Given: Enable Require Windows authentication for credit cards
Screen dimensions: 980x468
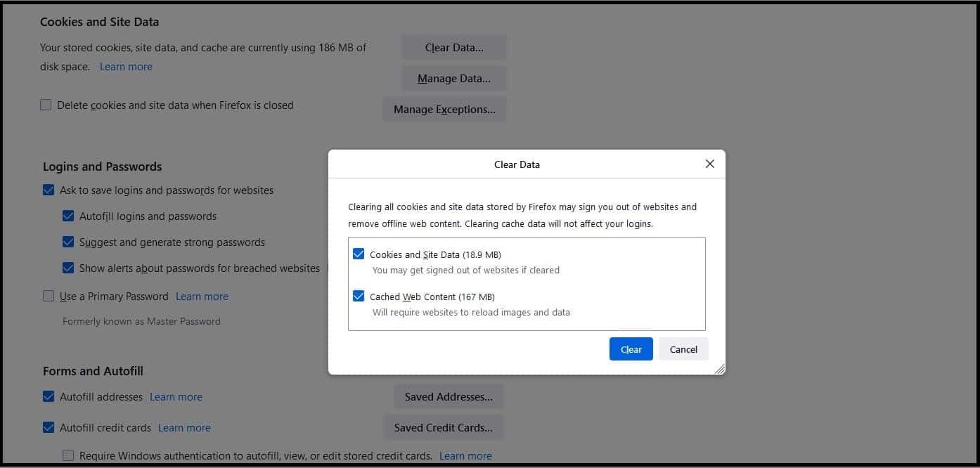Looking at the screenshot, I should pos(68,455).
